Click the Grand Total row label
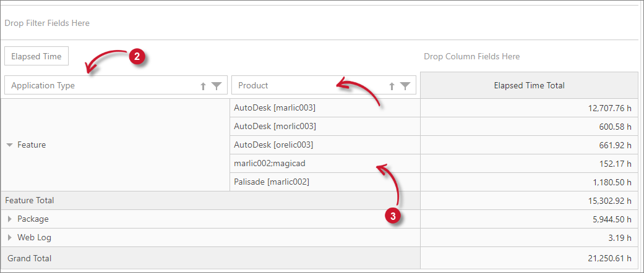This screenshot has height=273, width=644. [x=30, y=258]
